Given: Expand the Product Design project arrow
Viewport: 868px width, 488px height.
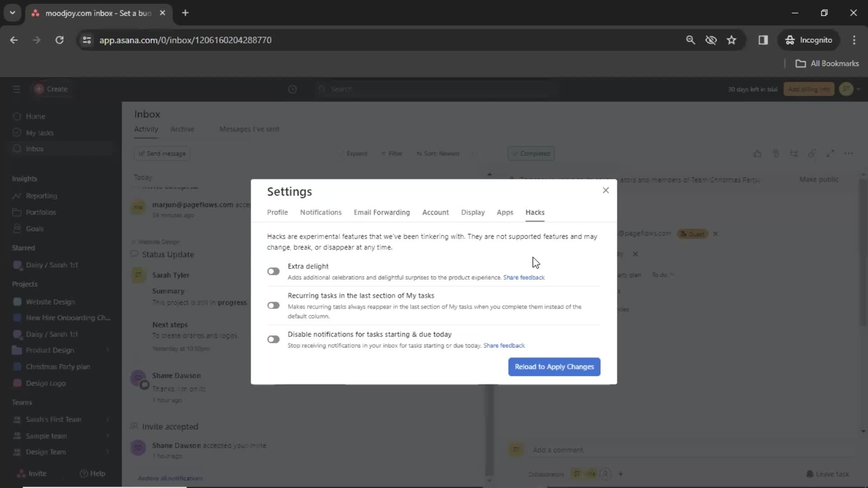Looking at the screenshot, I should [x=108, y=350].
